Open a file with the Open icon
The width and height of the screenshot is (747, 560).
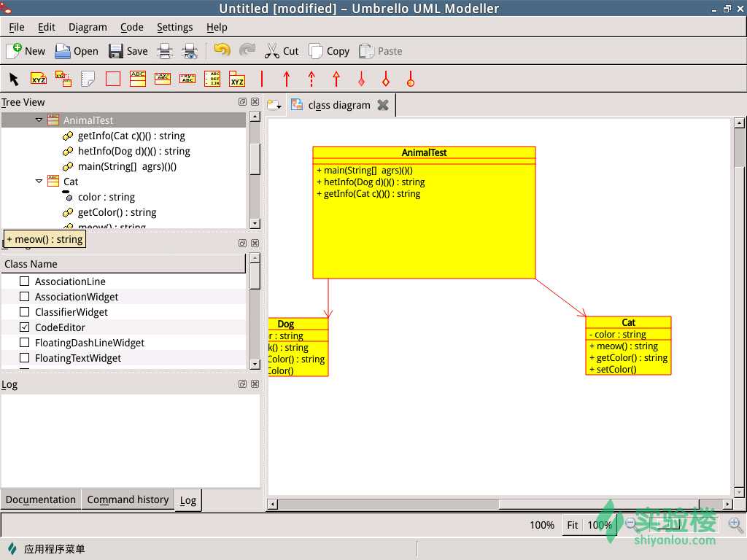[76, 51]
